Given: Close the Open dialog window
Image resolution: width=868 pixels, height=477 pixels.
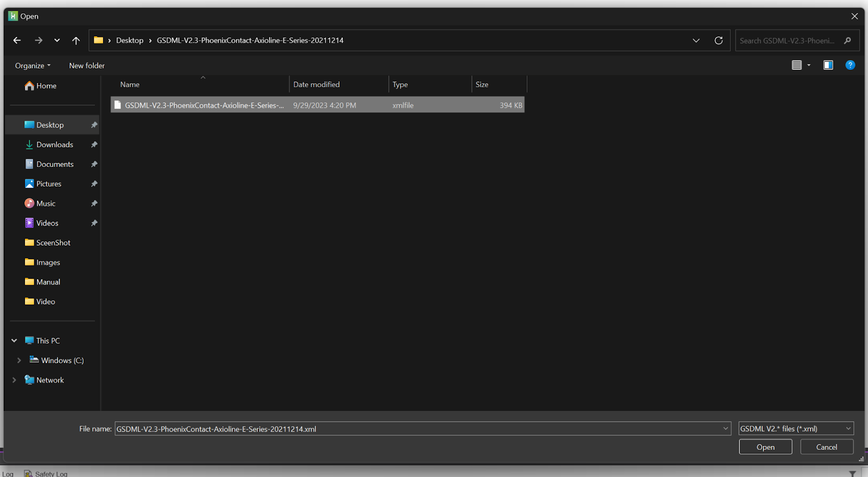Looking at the screenshot, I should 854,16.
